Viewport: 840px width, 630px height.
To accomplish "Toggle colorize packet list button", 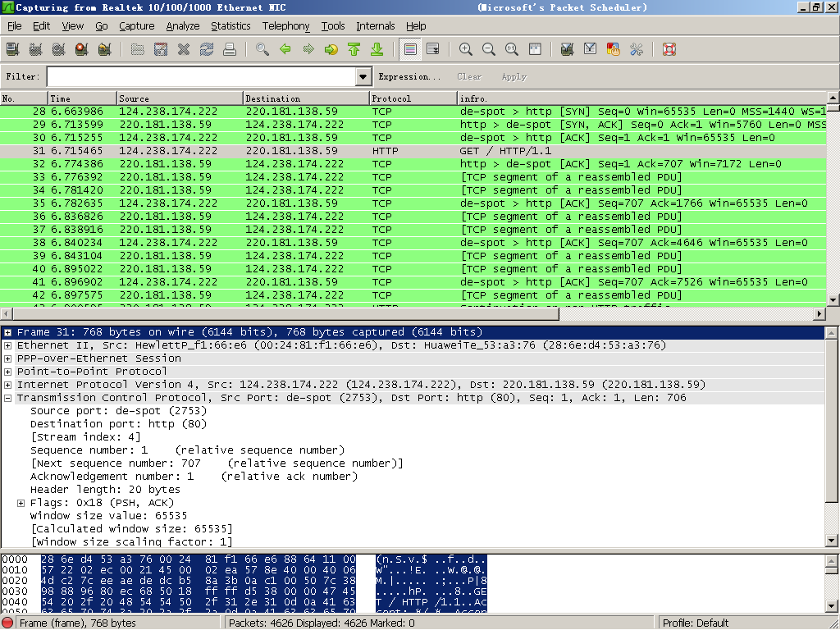I will click(x=410, y=49).
